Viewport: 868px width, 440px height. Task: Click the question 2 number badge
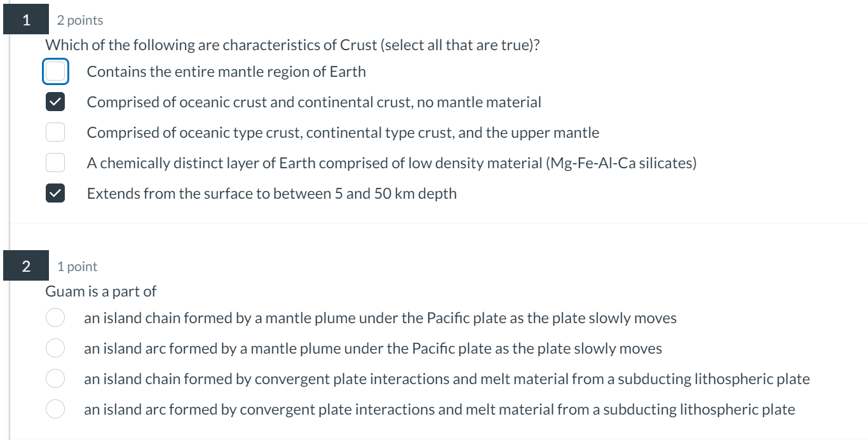tap(26, 266)
